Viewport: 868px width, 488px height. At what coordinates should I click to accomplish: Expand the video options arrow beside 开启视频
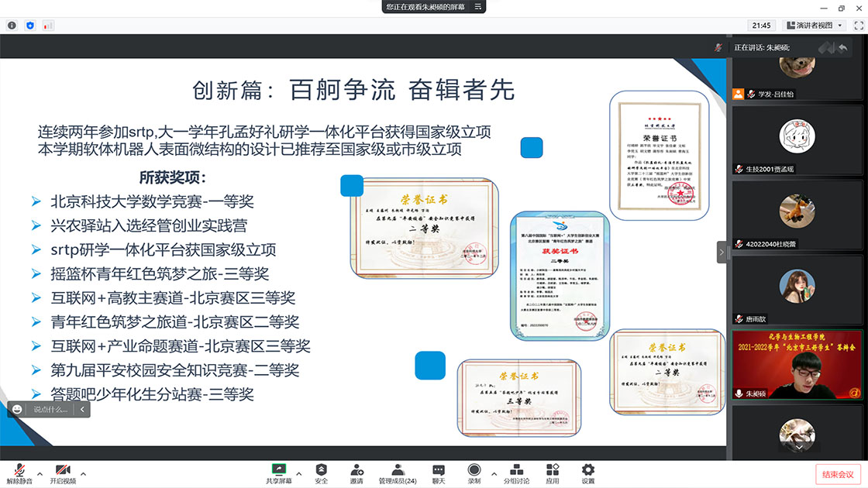tap(83, 473)
